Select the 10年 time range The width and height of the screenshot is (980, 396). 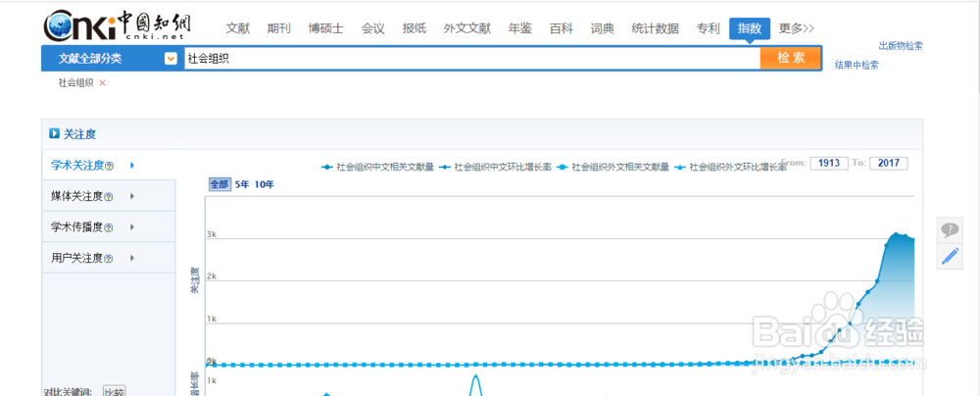[x=265, y=184]
